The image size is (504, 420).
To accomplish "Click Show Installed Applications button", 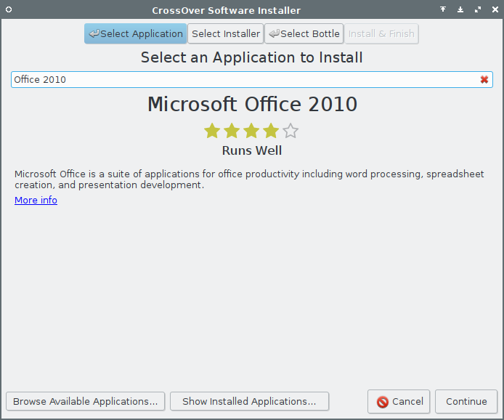I will pyautogui.click(x=249, y=401).
